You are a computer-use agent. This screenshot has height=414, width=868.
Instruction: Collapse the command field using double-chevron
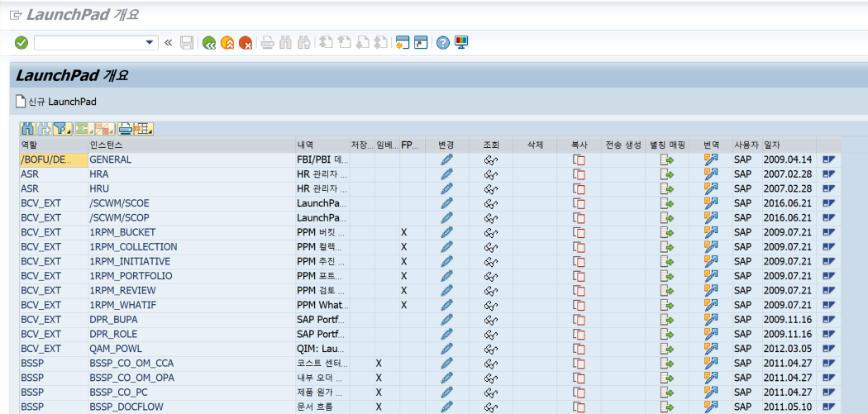(169, 43)
